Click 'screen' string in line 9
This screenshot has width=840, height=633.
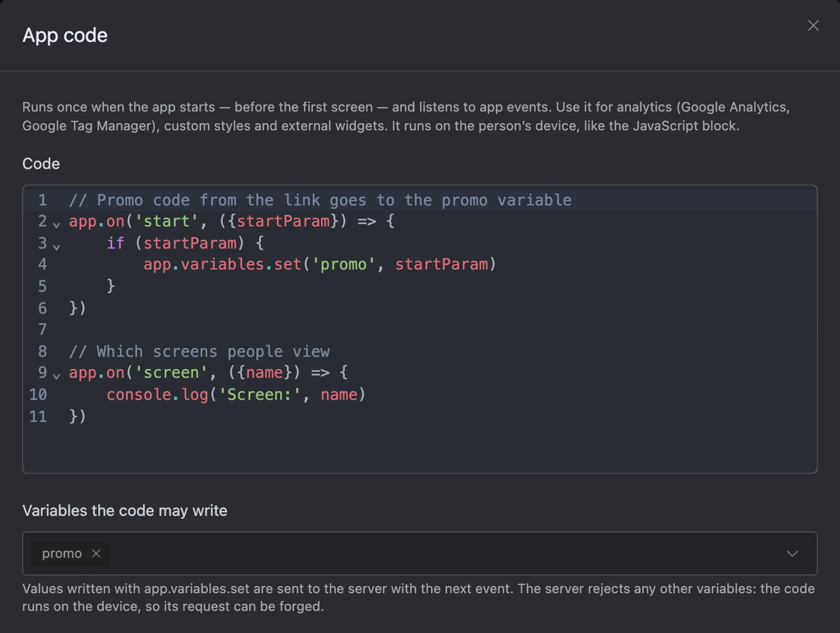pyautogui.click(x=171, y=373)
